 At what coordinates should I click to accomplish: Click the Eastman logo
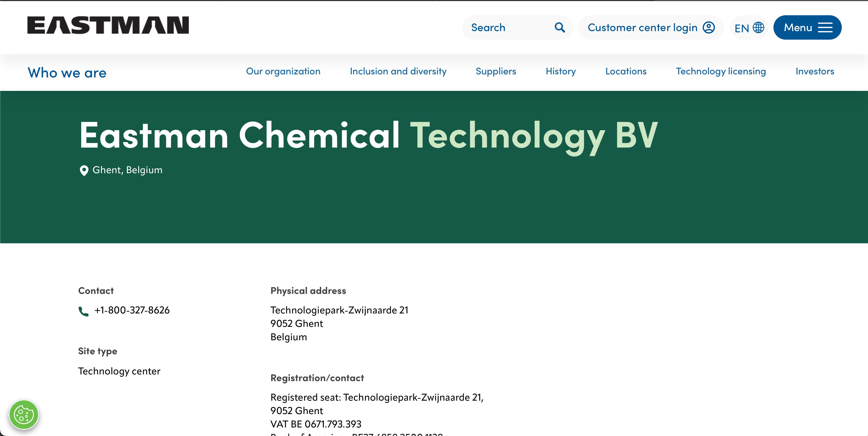pyautogui.click(x=108, y=26)
